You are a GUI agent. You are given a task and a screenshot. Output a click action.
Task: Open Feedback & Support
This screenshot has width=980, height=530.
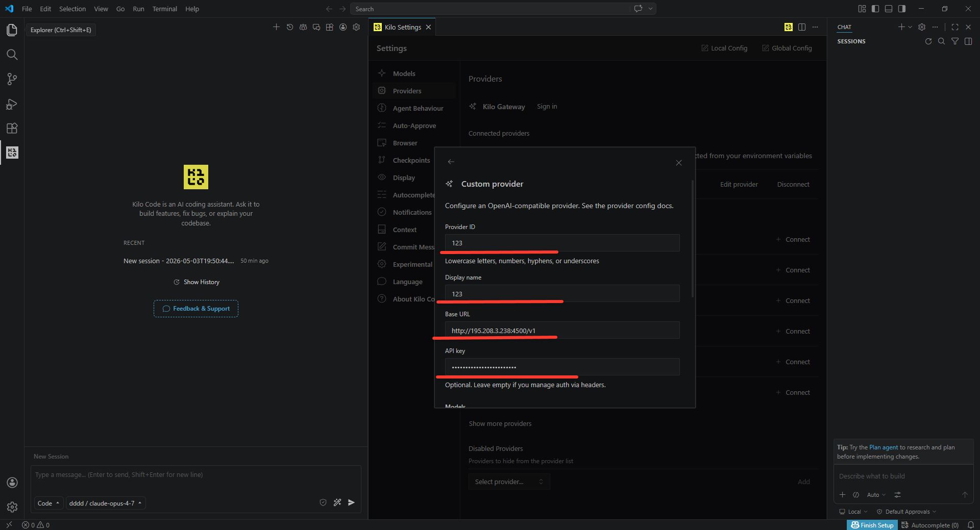tap(196, 309)
